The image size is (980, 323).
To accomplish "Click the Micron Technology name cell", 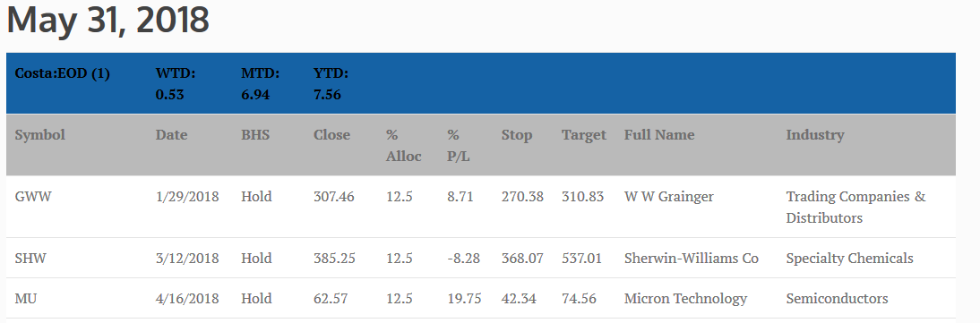I will [x=685, y=299].
